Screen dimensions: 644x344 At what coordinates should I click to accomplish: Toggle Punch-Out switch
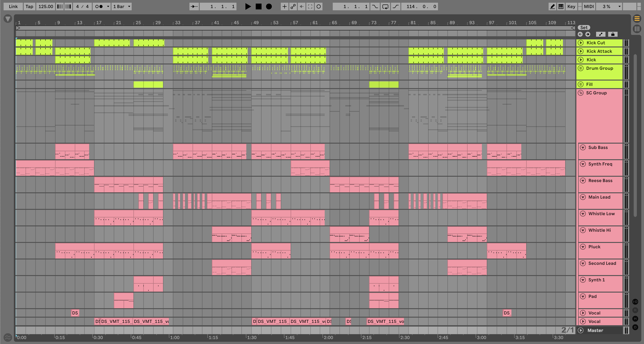pos(395,6)
